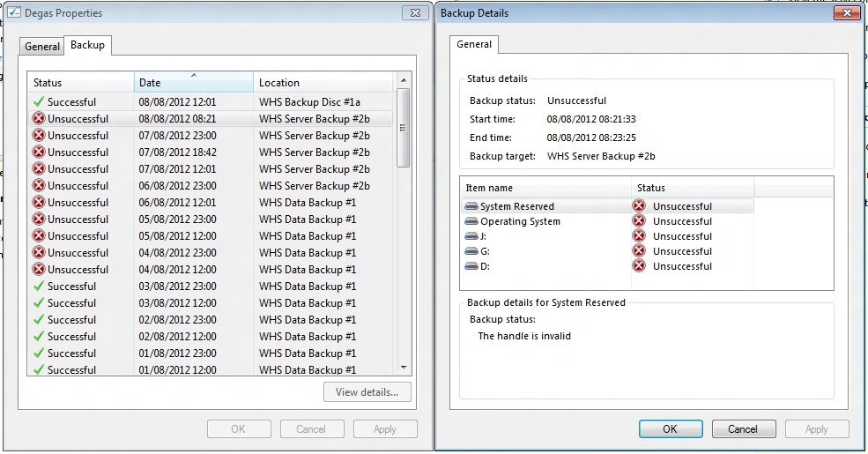Click the Degas Properties title bar icon
Viewport: 868px width, 454px height.
click(15, 13)
